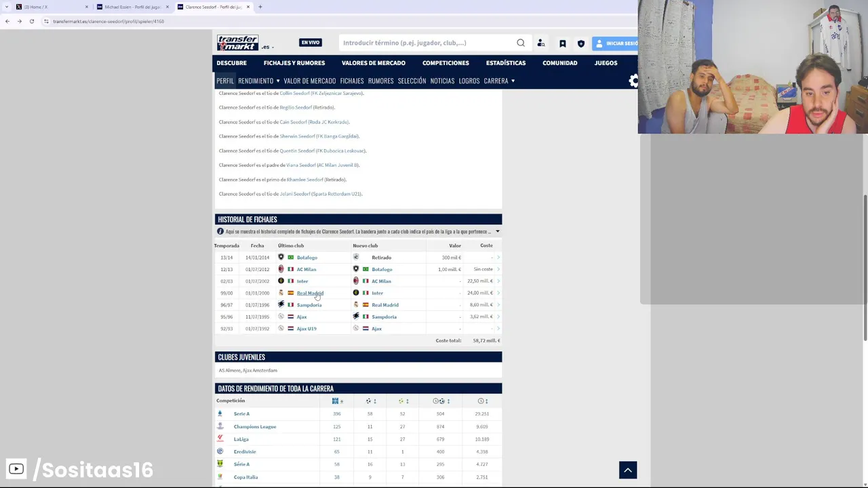The image size is (868, 488).
Task: Click the scroll-to-top arrow button
Action: pyautogui.click(x=628, y=470)
